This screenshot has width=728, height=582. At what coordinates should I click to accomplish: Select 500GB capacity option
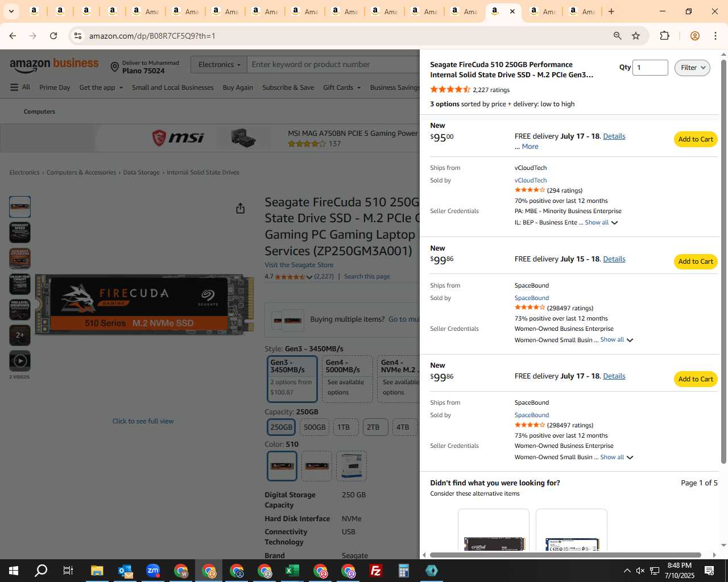315,427
